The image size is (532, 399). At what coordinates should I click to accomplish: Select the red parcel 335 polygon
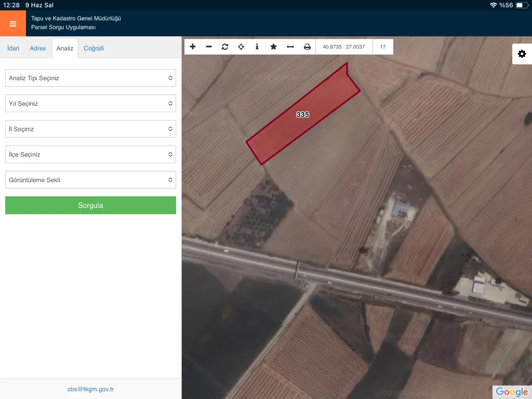click(x=303, y=114)
